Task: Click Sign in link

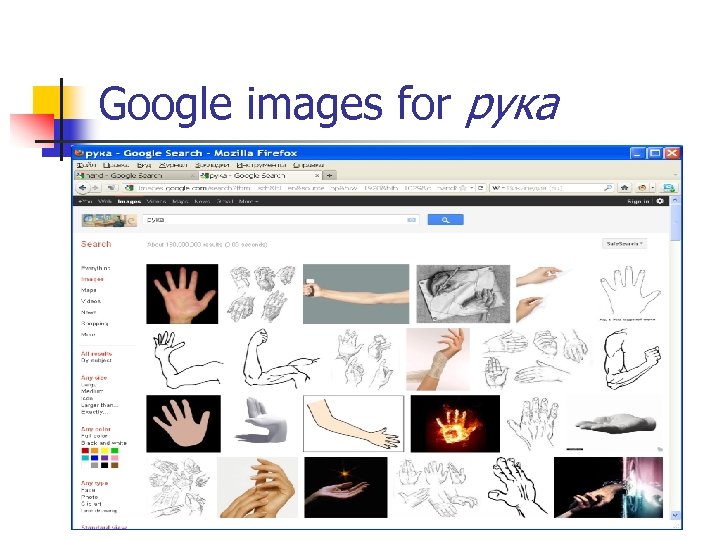Action: click(639, 202)
